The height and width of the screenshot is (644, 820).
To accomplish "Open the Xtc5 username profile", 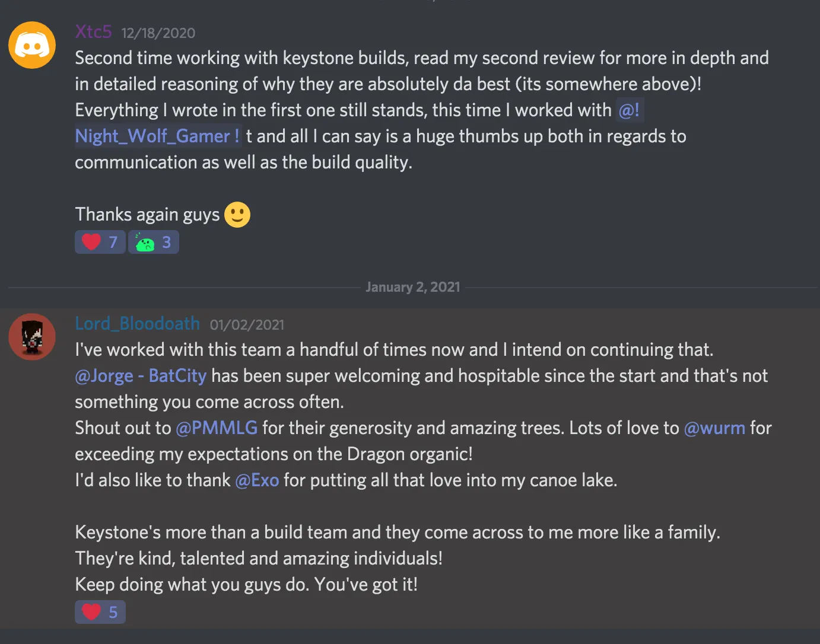I will click(x=93, y=31).
